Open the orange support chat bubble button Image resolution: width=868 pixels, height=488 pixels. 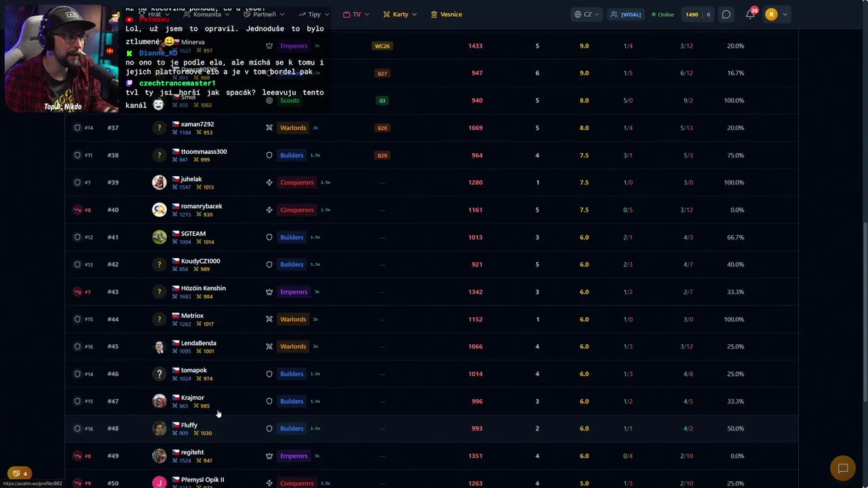pos(843,468)
